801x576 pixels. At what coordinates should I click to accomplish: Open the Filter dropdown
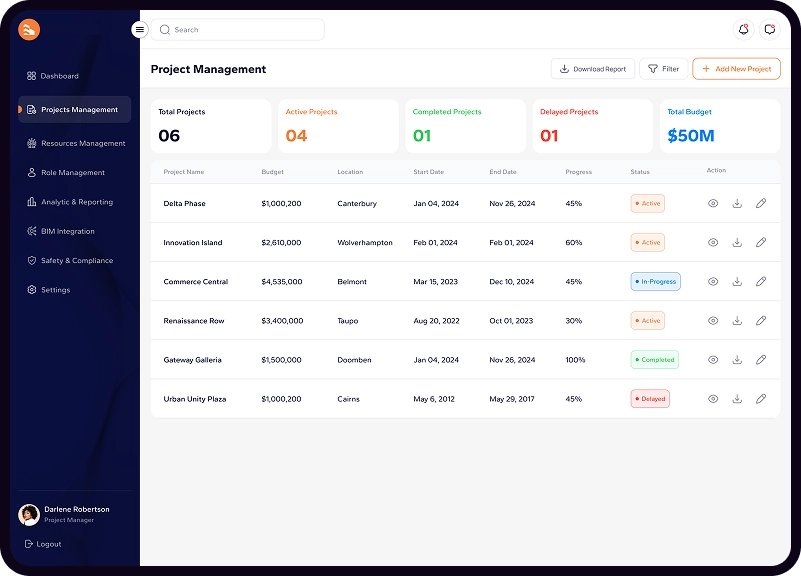(662, 68)
